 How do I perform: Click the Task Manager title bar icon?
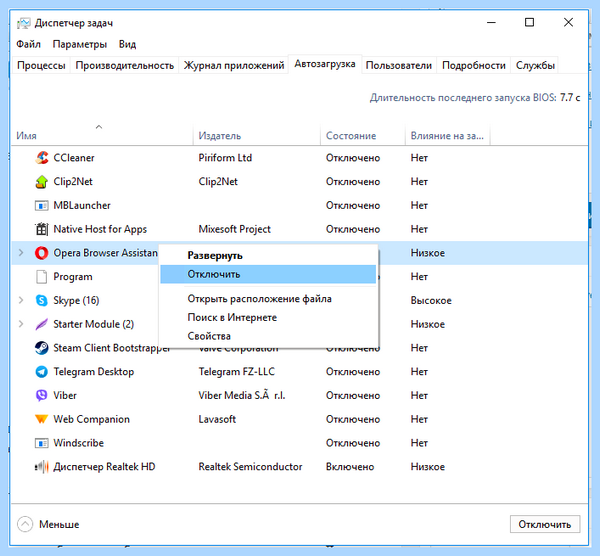(x=23, y=23)
